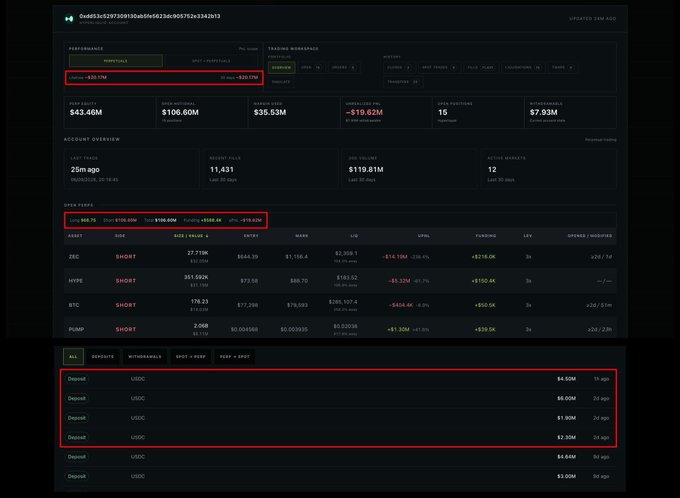
Task: Click the Simulate button
Action: click(x=281, y=82)
